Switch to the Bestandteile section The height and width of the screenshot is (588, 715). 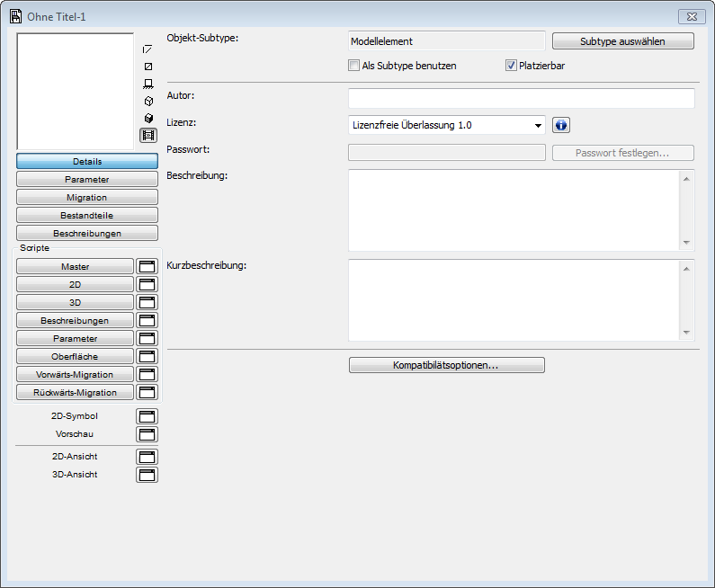pos(87,215)
